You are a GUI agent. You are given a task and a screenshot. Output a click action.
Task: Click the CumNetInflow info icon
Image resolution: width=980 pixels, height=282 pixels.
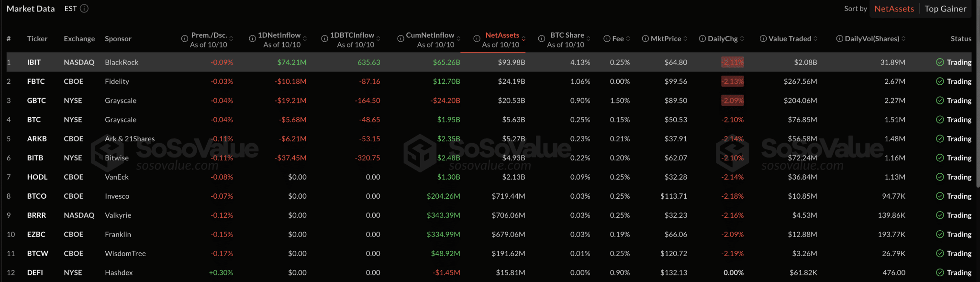(401, 39)
